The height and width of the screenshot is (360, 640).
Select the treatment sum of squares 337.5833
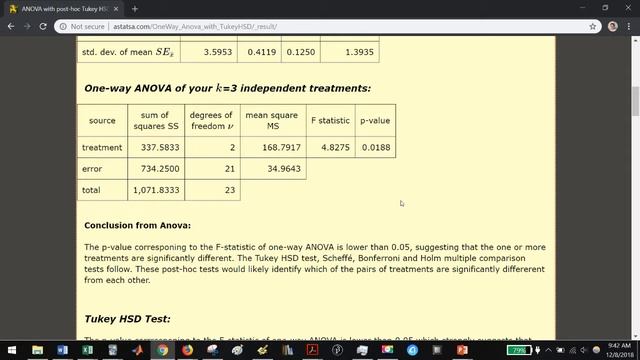[160, 147]
